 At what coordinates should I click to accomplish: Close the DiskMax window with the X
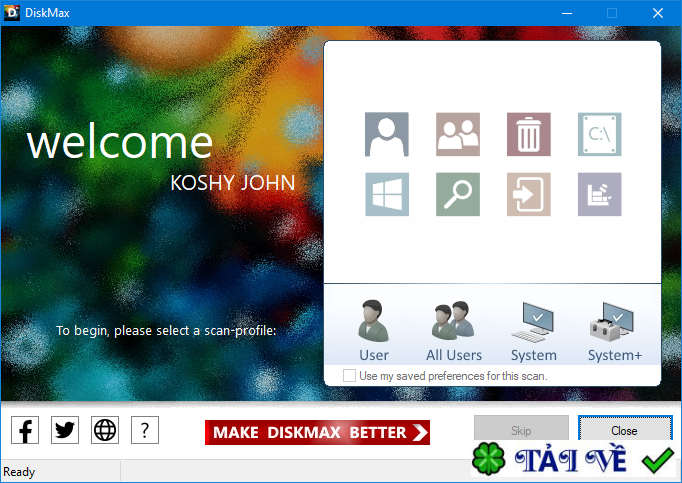click(x=658, y=13)
